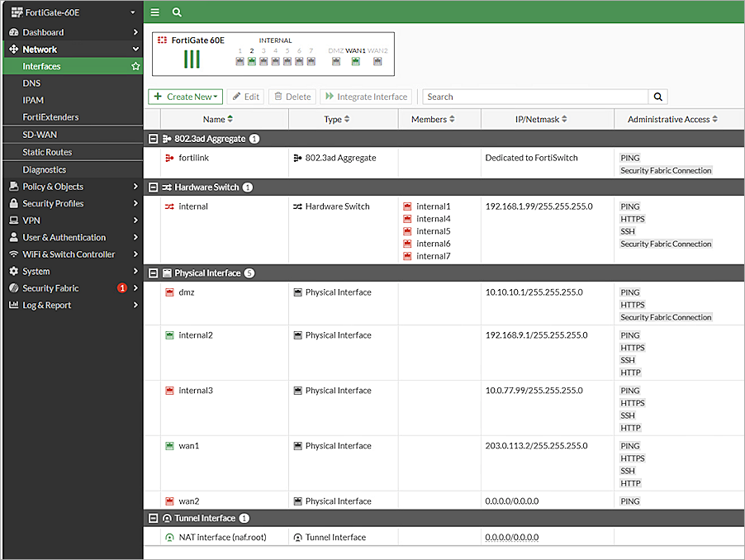Collapse the Tunnel Interface group
Screen dimensions: 745x560
tap(154, 518)
